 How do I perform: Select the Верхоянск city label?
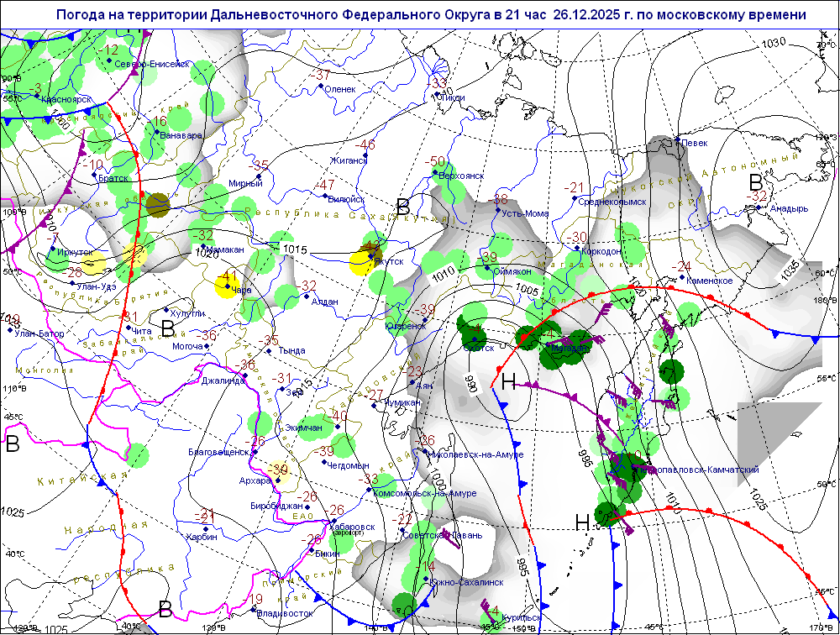point(462,176)
